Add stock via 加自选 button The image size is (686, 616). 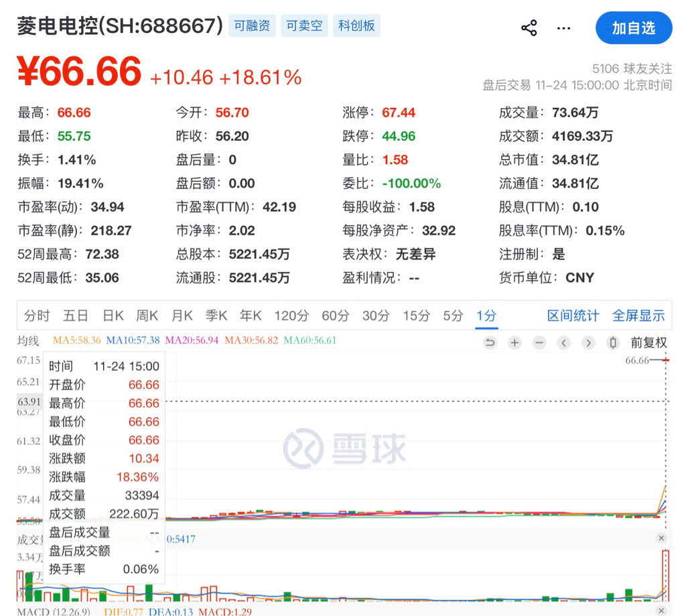point(634,28)
